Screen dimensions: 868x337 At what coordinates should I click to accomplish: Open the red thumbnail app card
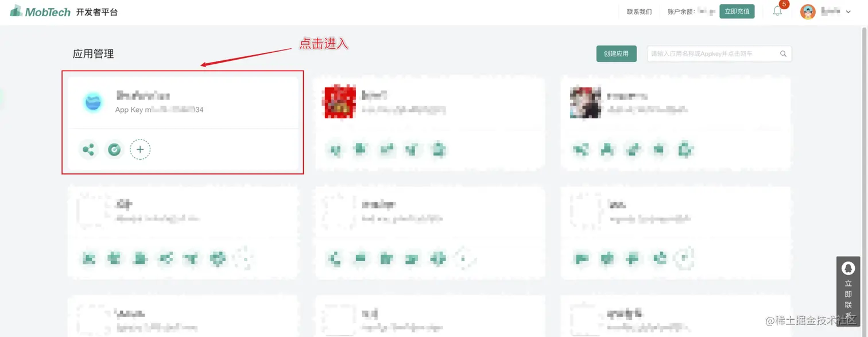click(429, 123)
